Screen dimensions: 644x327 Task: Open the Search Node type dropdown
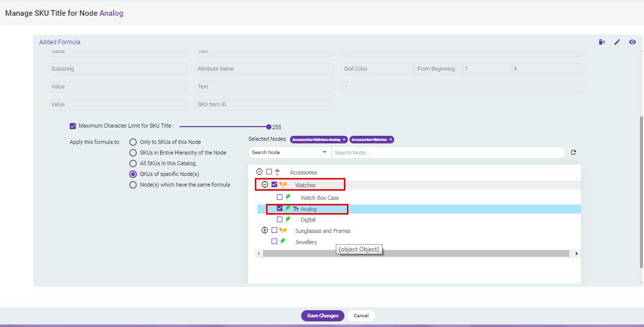tap(289, 153)
